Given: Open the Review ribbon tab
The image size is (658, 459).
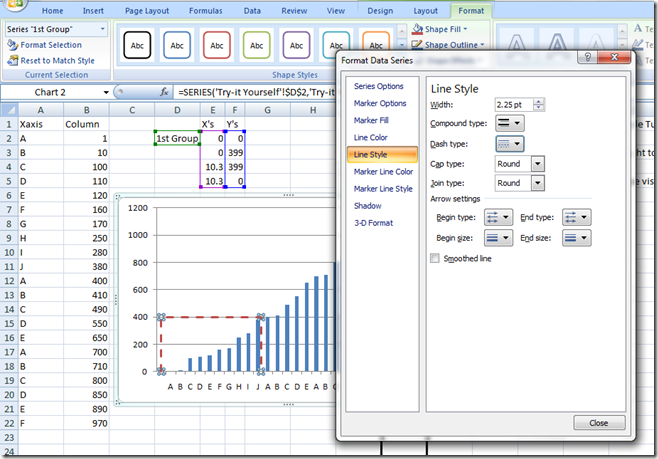Looking at the screenshot, I should (294, 11).
